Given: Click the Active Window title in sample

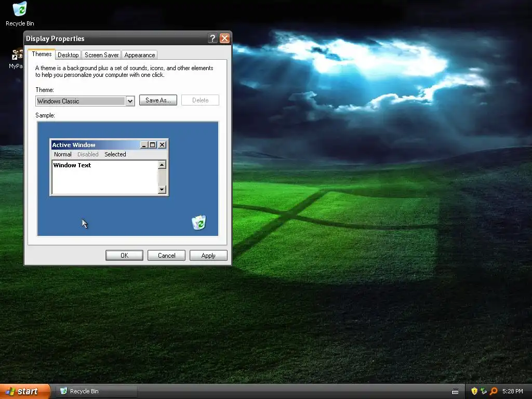Looking at the screenshot, I should 74,145.
